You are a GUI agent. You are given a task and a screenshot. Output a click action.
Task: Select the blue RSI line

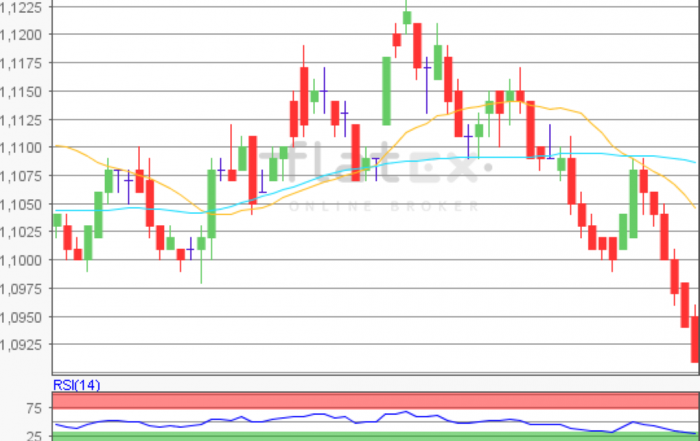click(320, 414)
